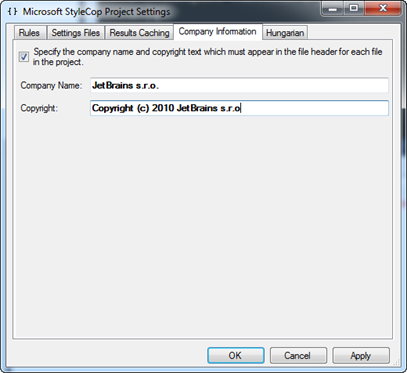Click the 'Company Name:' label

(x=51, y=86)
